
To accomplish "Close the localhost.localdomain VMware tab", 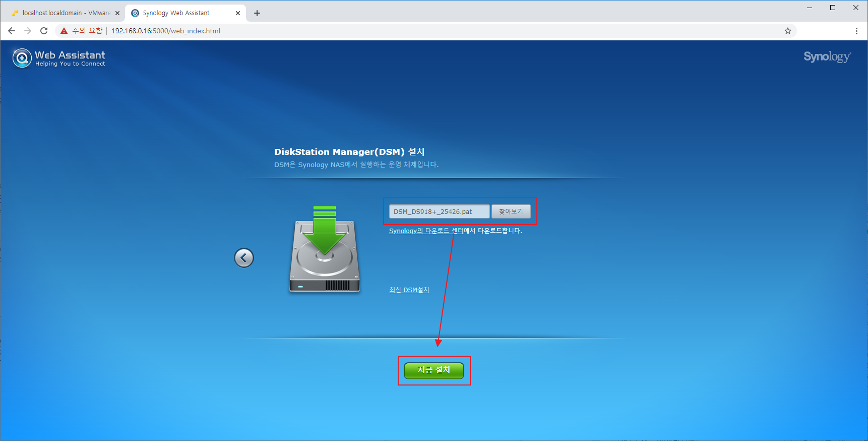I will click(x=117, y=13).
